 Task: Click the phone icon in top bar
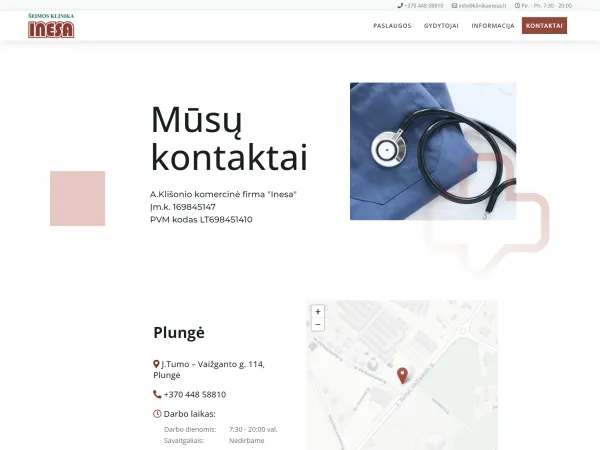click(x=400, y=6)
